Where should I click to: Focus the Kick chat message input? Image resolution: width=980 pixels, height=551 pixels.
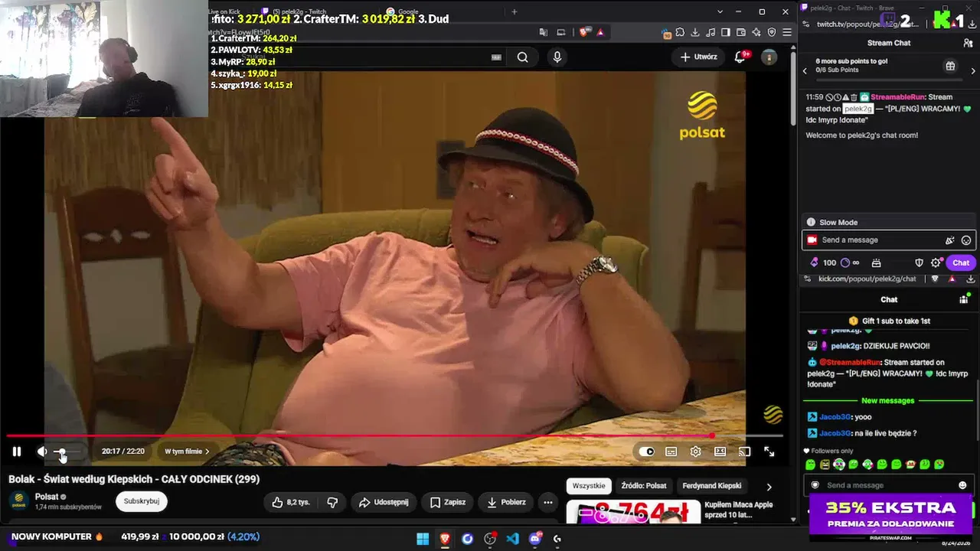tap(888, 485)
